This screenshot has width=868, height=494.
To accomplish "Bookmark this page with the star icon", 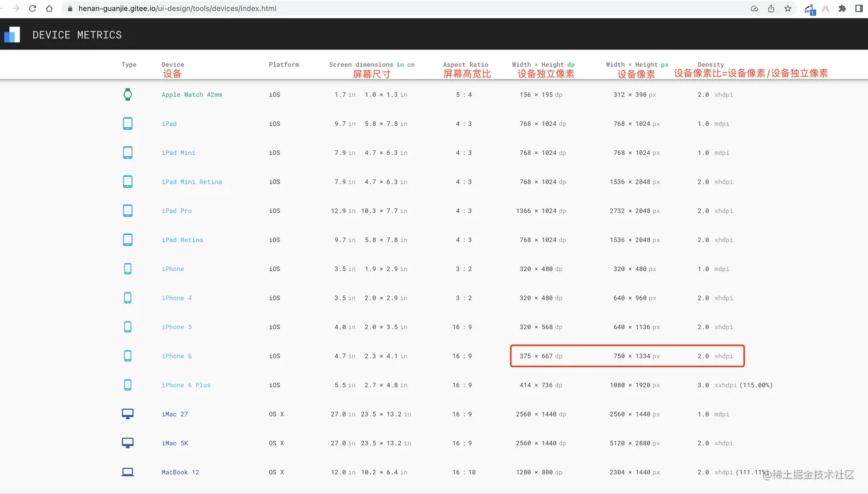I will [x=788, y=9].
